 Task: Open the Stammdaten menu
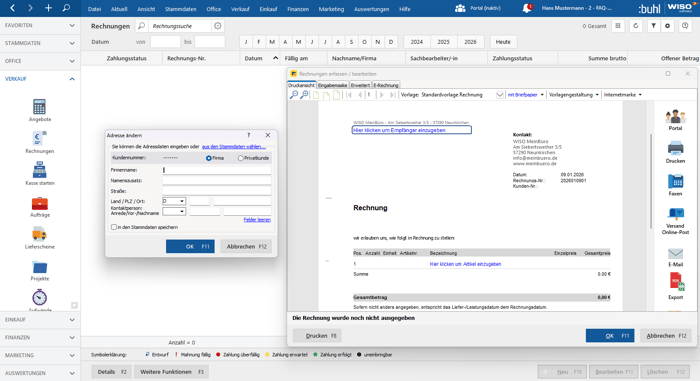click(180, 9)
